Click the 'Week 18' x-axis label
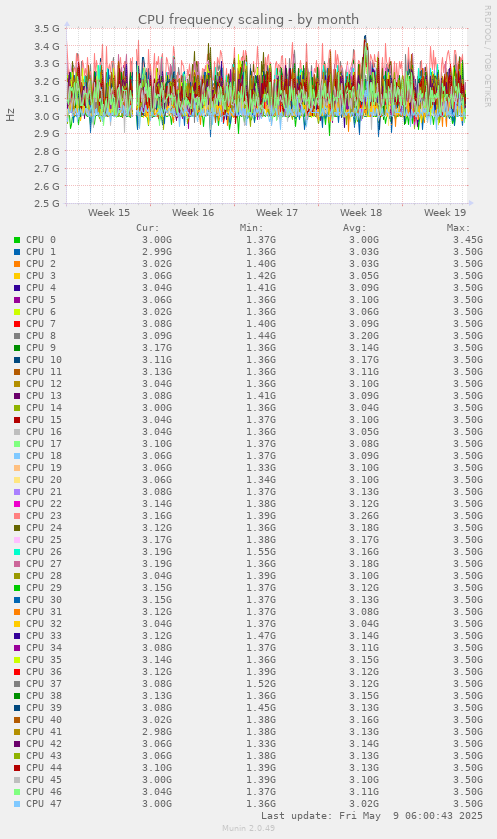This screenshot has height=839, width=497. pyautogui.click(x=361, y=212)
